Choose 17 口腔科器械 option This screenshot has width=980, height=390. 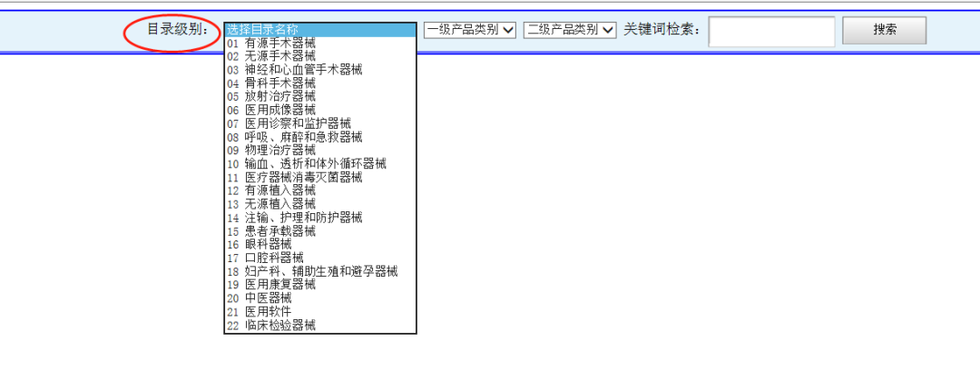tap(320, 258)
